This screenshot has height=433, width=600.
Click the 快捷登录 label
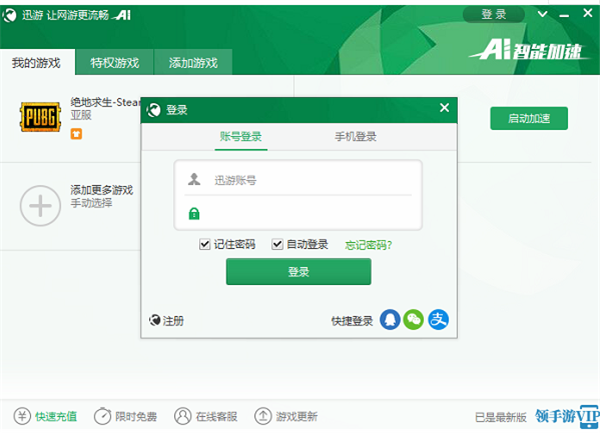(x=352, y=321)
